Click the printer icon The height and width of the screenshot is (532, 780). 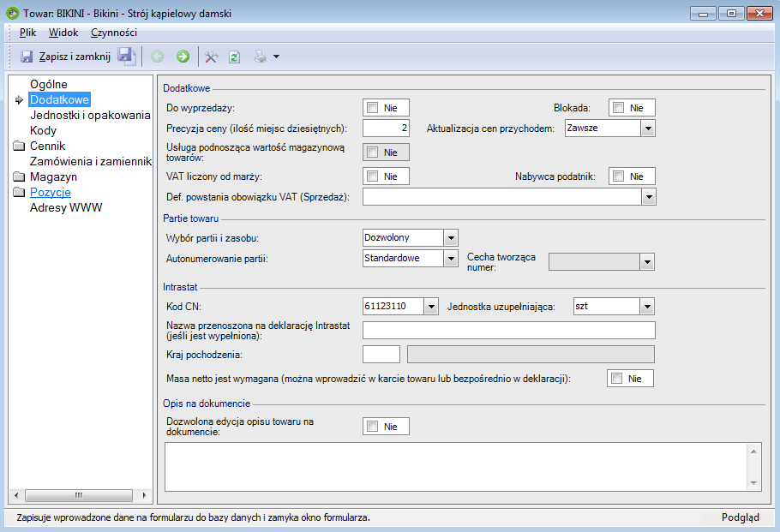[x=261, y=57]
